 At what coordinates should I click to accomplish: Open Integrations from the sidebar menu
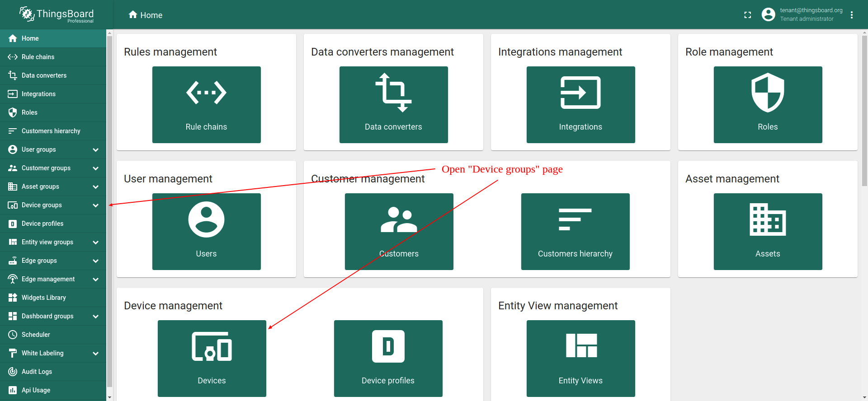(x=53, y=94)
